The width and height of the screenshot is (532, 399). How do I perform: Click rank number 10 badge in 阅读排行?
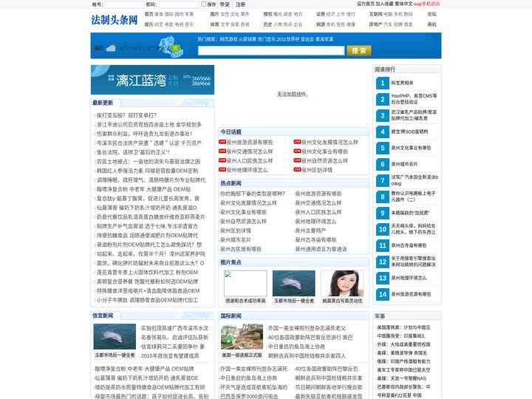pos(383,229)
